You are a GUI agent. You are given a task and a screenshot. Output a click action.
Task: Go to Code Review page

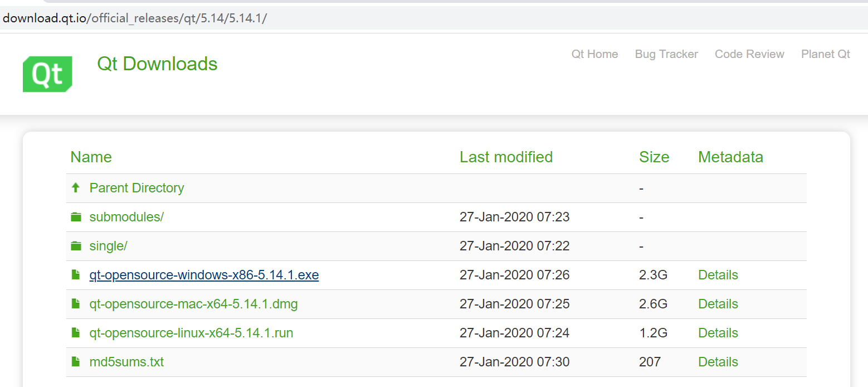(749, 54)
